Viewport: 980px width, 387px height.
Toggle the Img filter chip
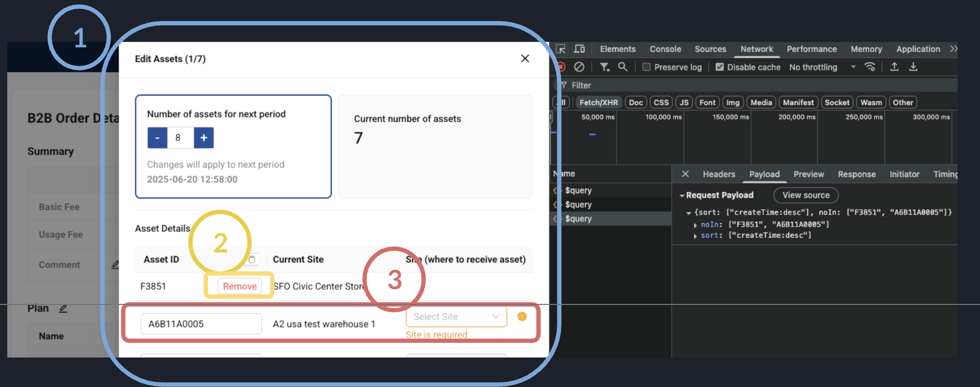point(733,103)
